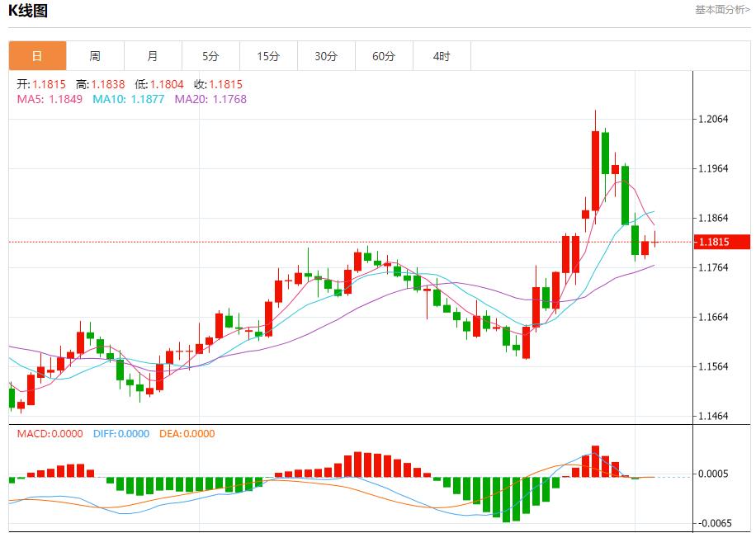Click the MA20 indicator label
Image resolution: width=756 pixels, height=533 pixels.
(210, 99)
